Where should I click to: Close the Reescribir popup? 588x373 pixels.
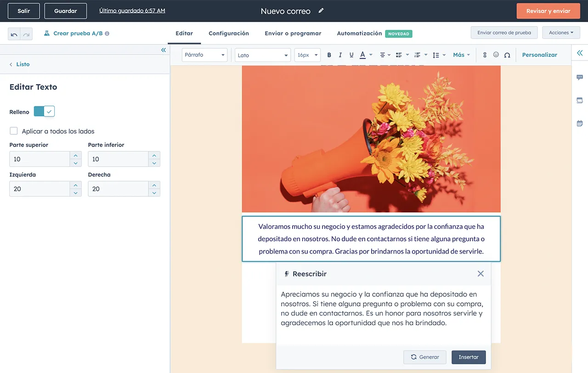[481, 273]
